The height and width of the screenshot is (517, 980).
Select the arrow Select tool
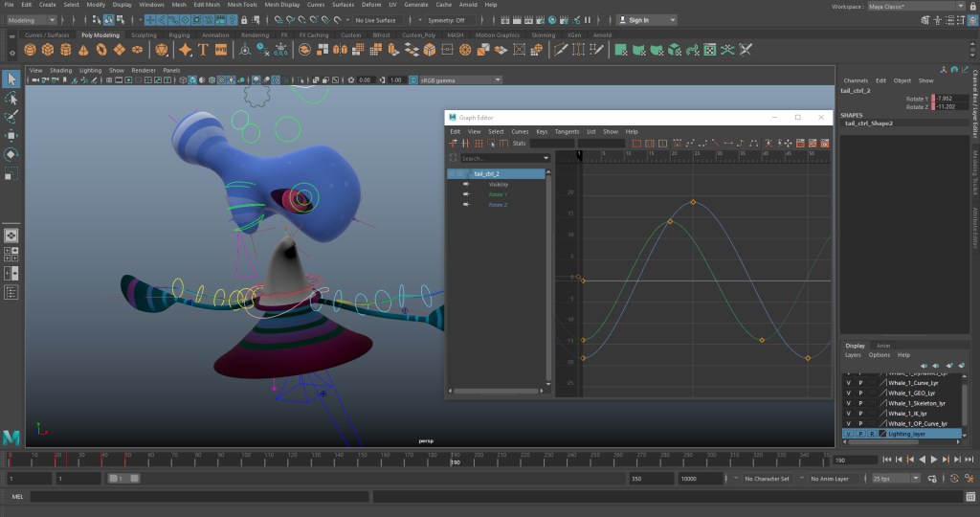tap(11, 79)
